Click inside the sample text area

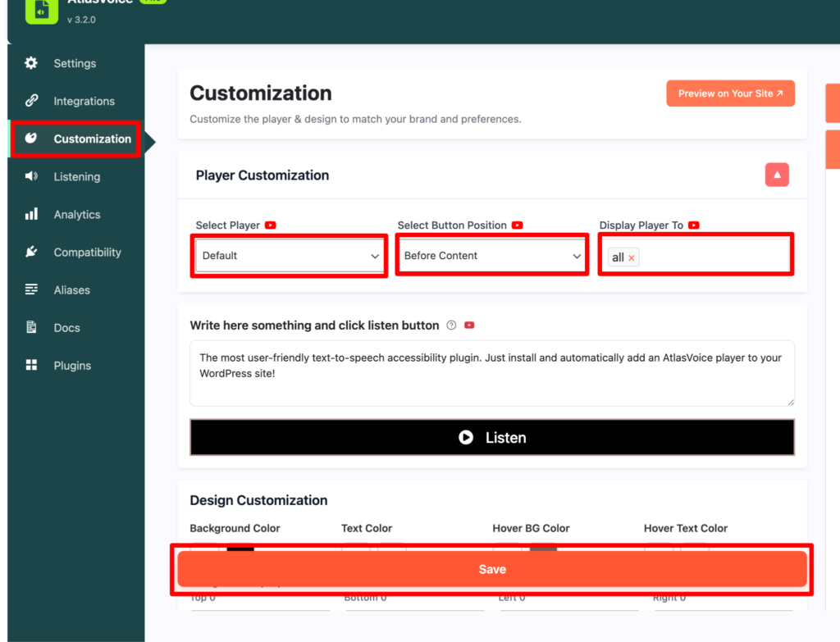492,373
